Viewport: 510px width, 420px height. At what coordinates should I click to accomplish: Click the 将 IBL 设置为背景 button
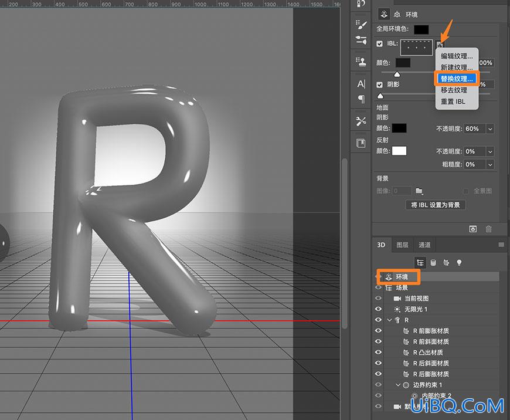[436, 205]
